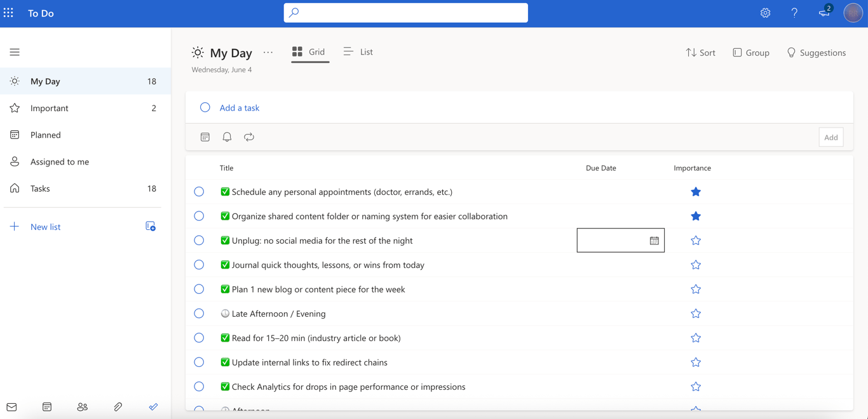The image size is (868, 419).
Task: Set a reminder using the bell icon
Action: (227, 136)
